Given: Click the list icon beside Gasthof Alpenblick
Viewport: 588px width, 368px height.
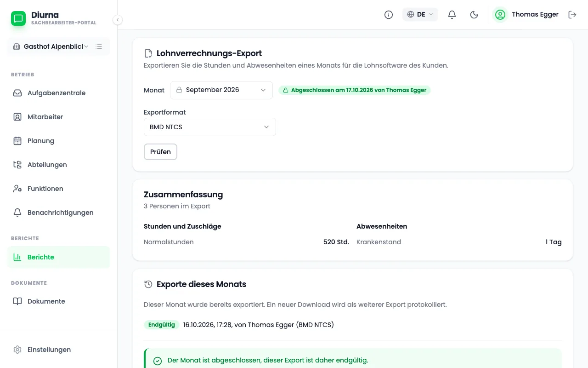Looking at the screenshot, I should (x=99, y=46).
